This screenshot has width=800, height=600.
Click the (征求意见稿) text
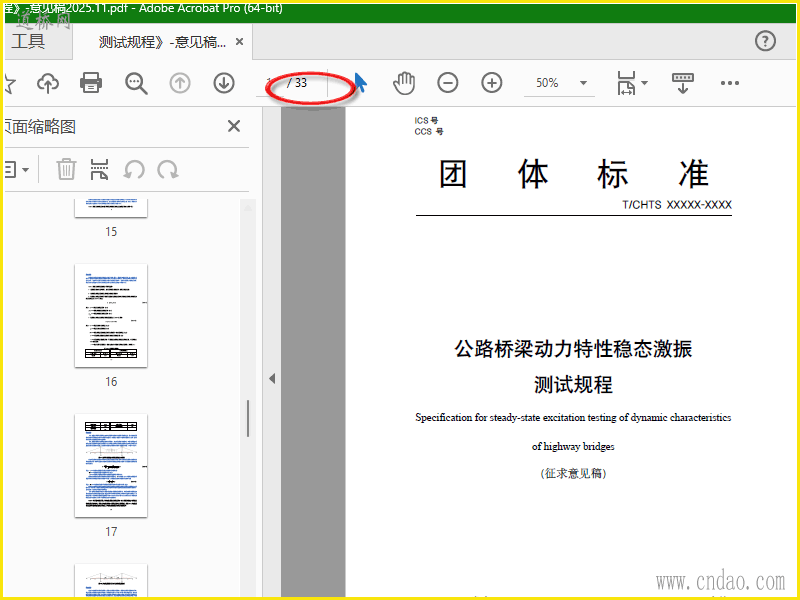573,473
